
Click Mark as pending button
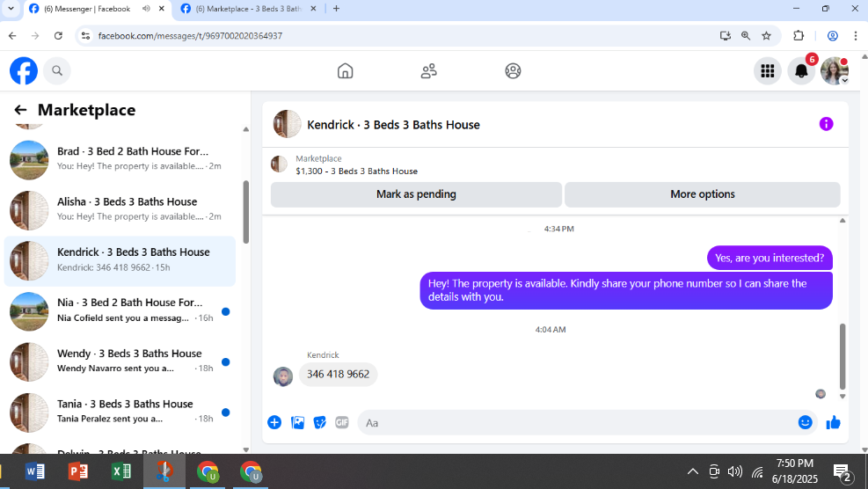(x=416, y=194)
